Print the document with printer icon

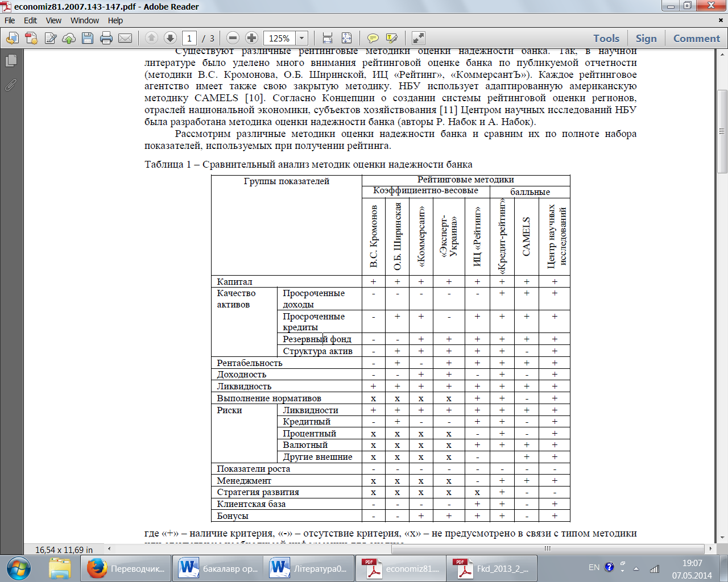pos(106,38)
